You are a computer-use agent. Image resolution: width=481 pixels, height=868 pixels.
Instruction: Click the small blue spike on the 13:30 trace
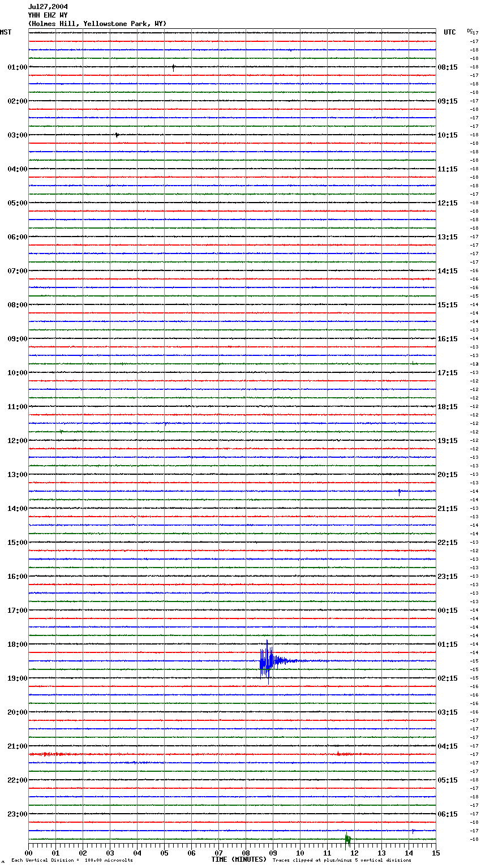pyautogui.click(x=399, y=492)
